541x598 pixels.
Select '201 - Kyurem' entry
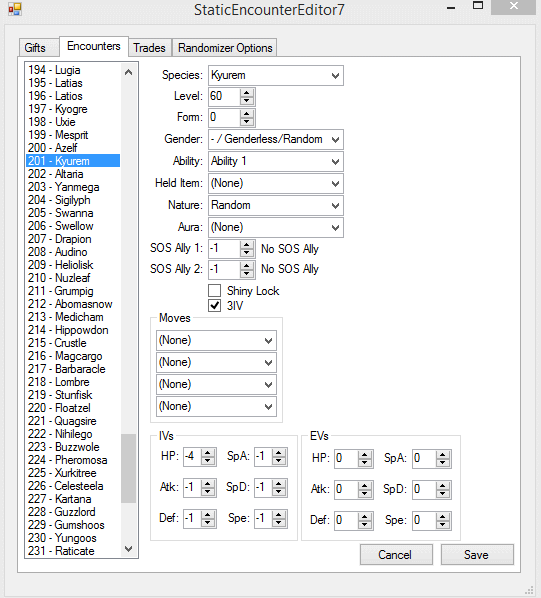click(73, 161)
